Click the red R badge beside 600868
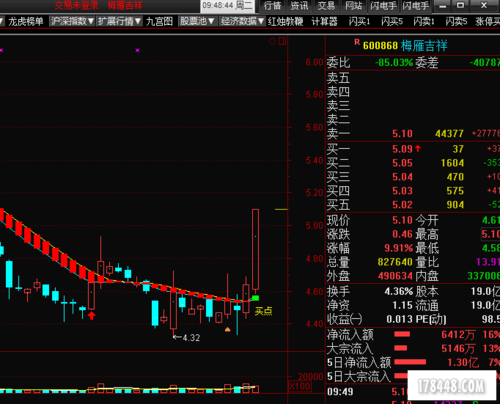 (x=357, y=42)
